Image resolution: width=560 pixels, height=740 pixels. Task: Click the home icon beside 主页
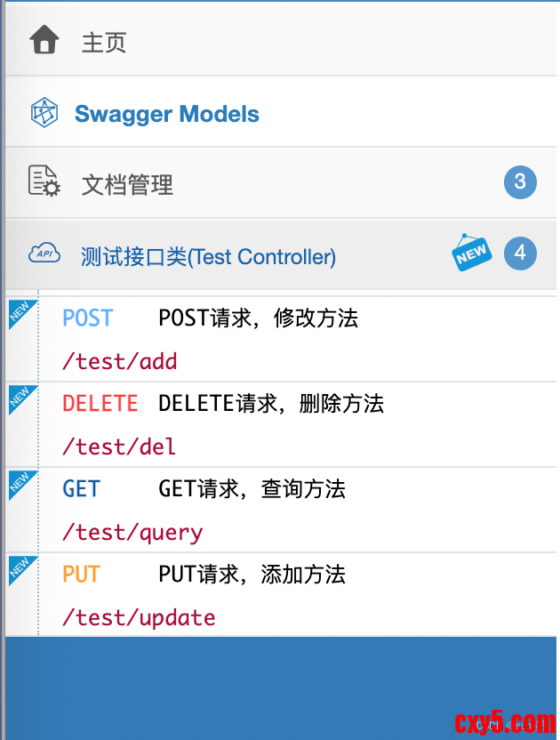[44, 40]
